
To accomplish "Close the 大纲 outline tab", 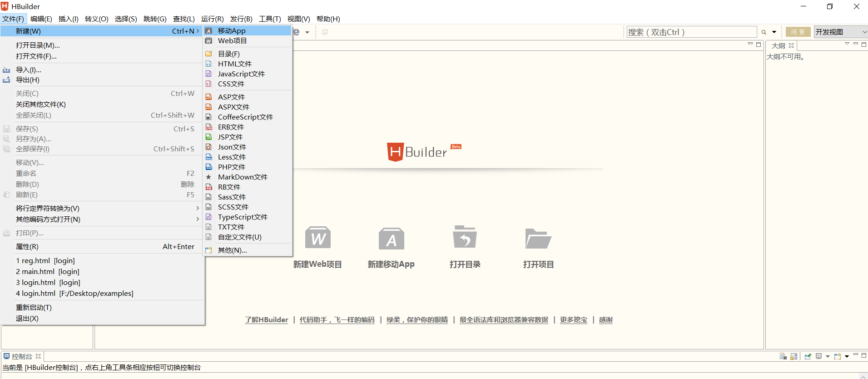I will pyautogui.click(x=791, y=45).
